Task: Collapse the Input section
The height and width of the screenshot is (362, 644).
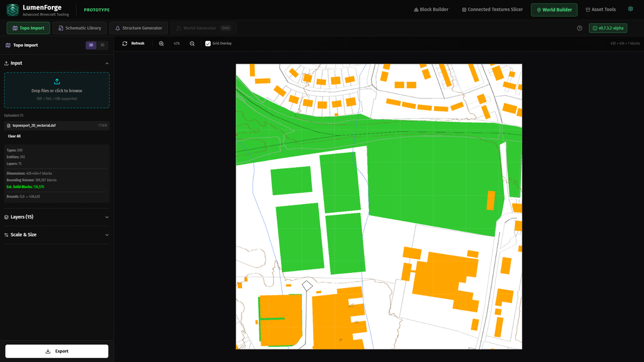Action: pos(107,63)
